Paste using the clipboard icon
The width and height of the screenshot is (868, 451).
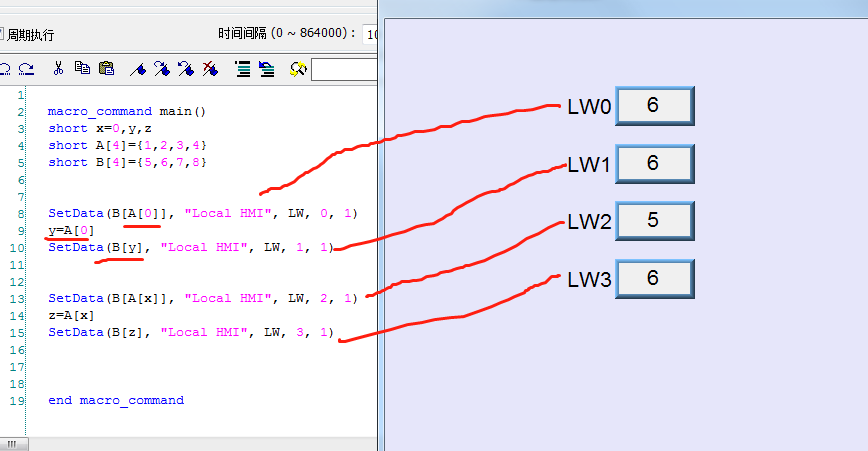click(107, 69)
